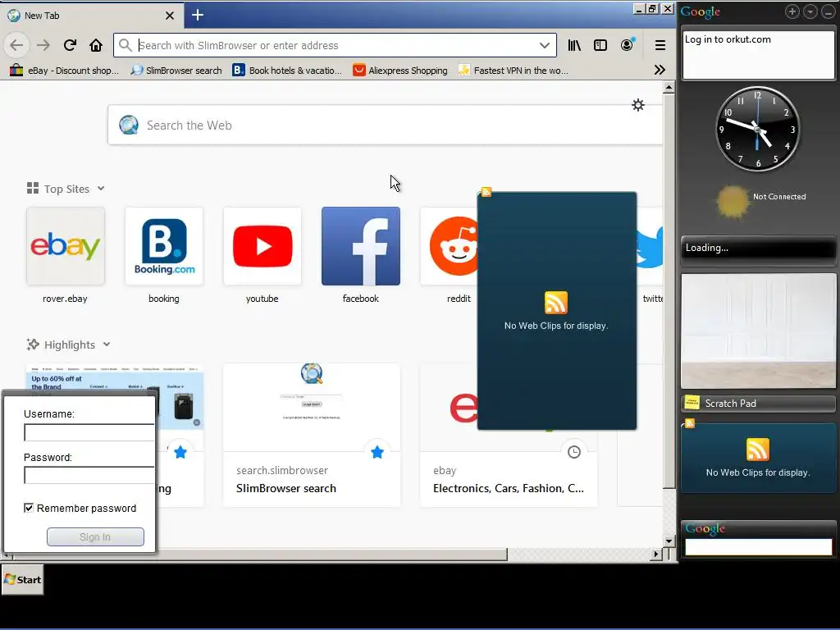Open the Library bookshelf icon

[574, 45]
